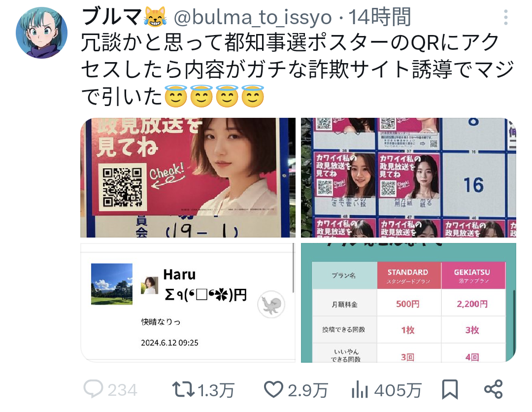This screenshot has height=412, width=532.
Task: Click the 1.3万 retweet count
Action: [216, 390]
